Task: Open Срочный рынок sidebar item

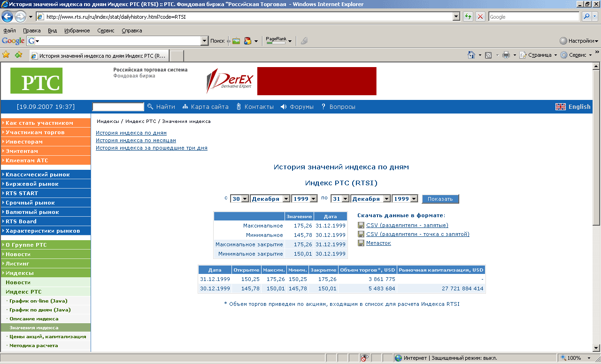Action: click(46, 203)
